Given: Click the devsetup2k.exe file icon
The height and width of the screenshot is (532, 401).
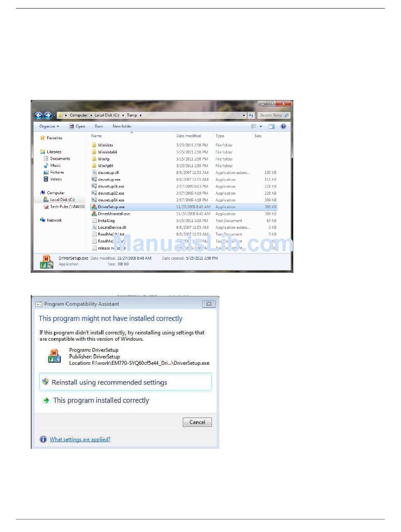Looking at the screenshot, I should 94,186.
